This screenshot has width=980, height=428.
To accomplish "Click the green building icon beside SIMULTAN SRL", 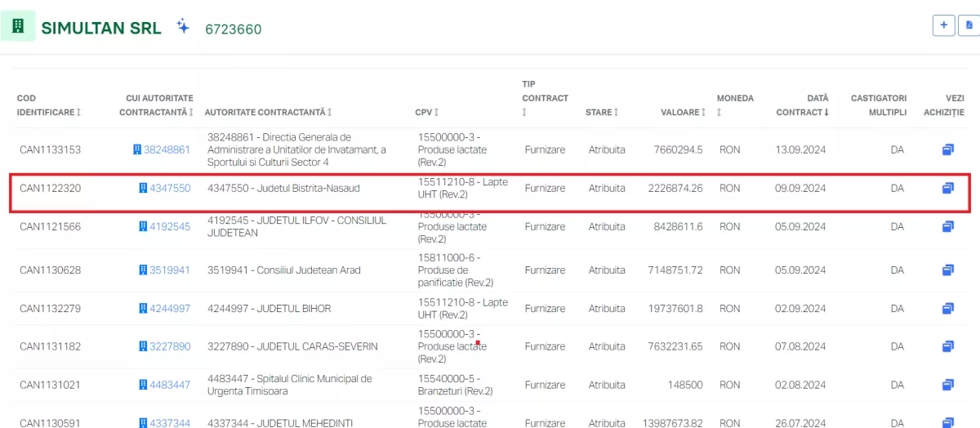I will [x=17, y=26].
